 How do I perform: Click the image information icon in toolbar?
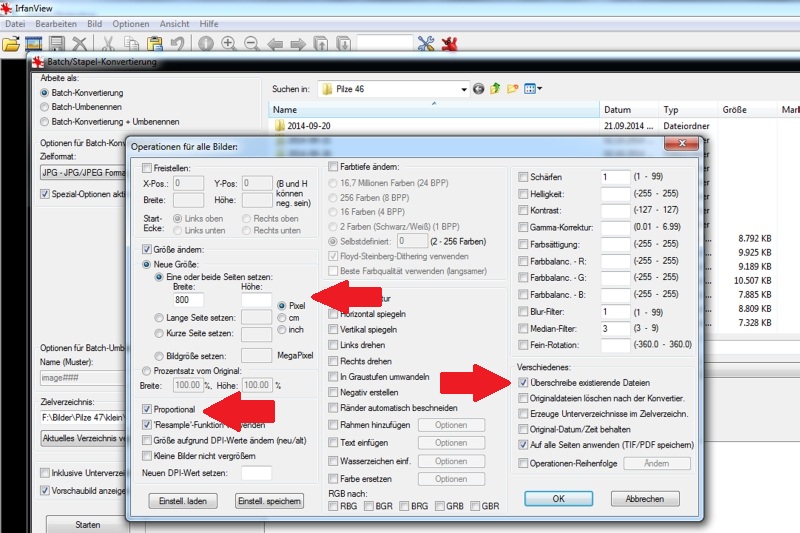click(205, 44)
